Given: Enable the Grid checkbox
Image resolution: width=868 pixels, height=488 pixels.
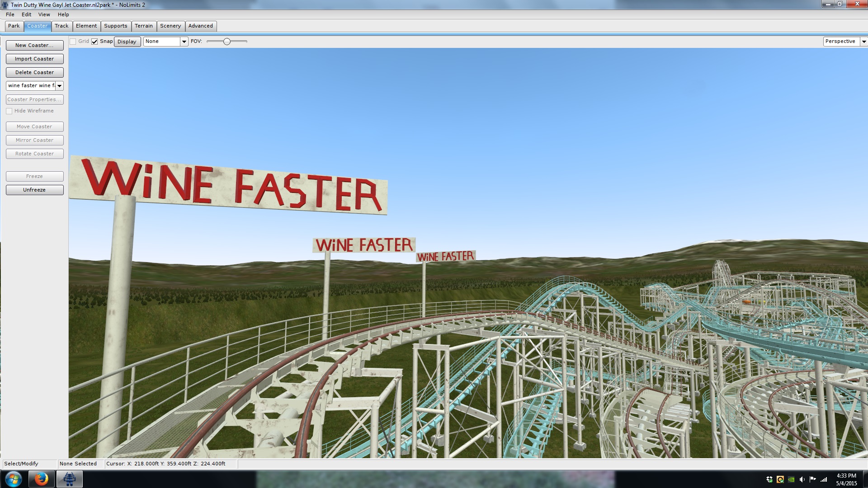Looking at the screenshot, I should 73,42.
